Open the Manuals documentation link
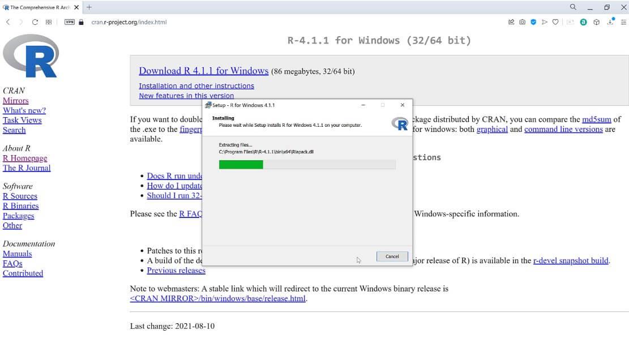Image resolution: width=629 pixels, height=364 pixels. pos(17,254)
